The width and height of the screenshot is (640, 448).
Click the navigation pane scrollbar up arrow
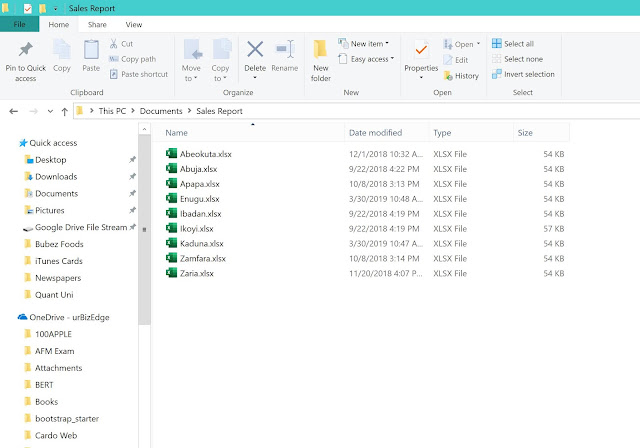pos(144,129)
